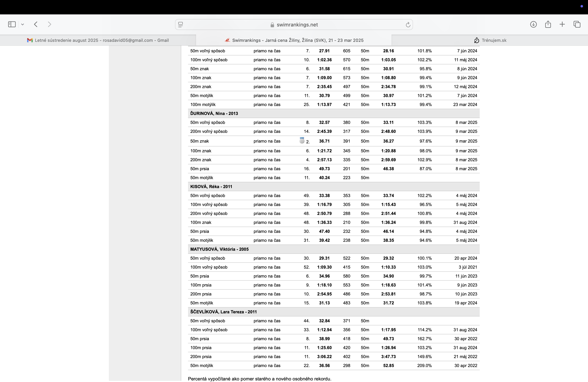Show tab overview
This screenshot has width=588, height=382.
[x=577, y=24]
